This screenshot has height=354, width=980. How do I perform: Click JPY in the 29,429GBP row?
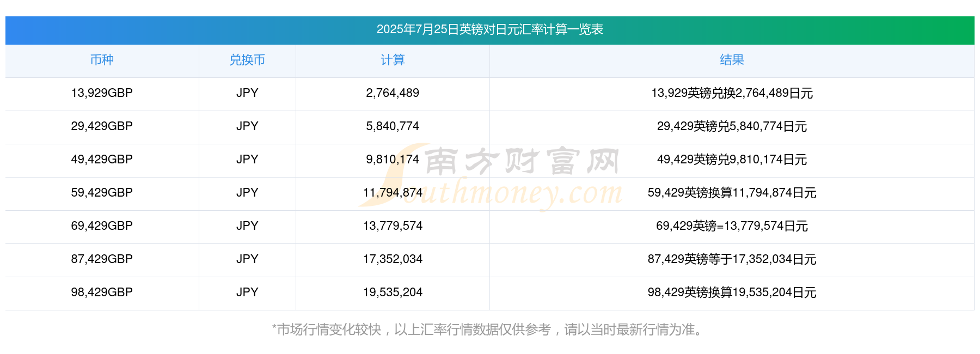(247, 126)
